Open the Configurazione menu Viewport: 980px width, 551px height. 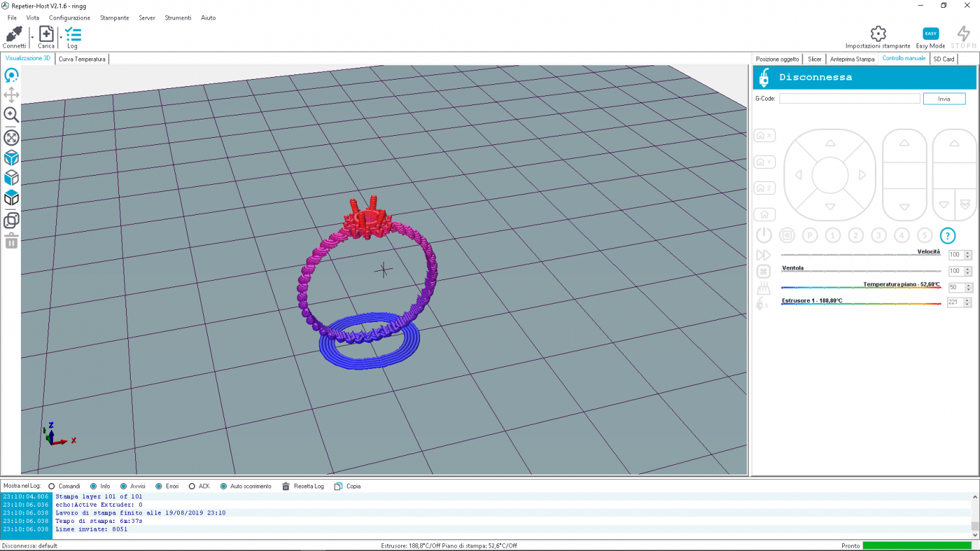[x=69, y=18]
